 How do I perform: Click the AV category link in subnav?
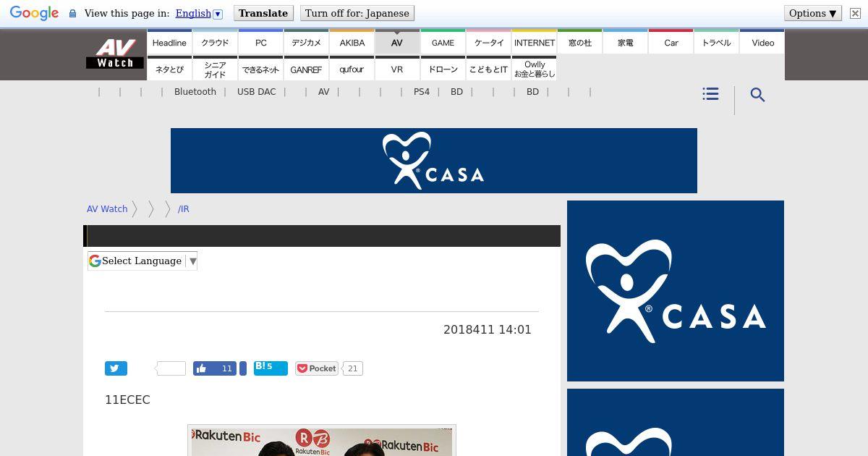[x=324, y=92]
